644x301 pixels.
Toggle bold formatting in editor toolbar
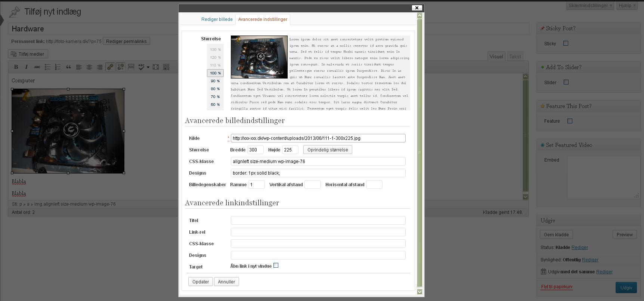point(16,67)
